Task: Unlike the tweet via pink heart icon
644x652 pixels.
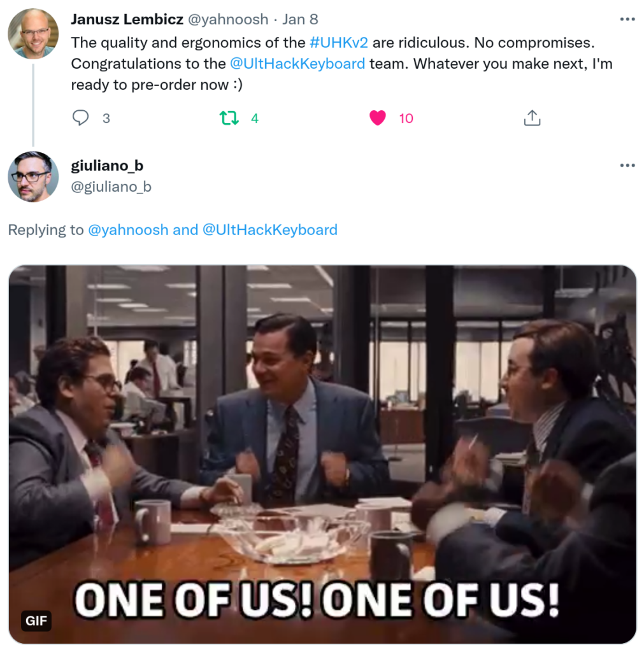Action: point(377,118)
